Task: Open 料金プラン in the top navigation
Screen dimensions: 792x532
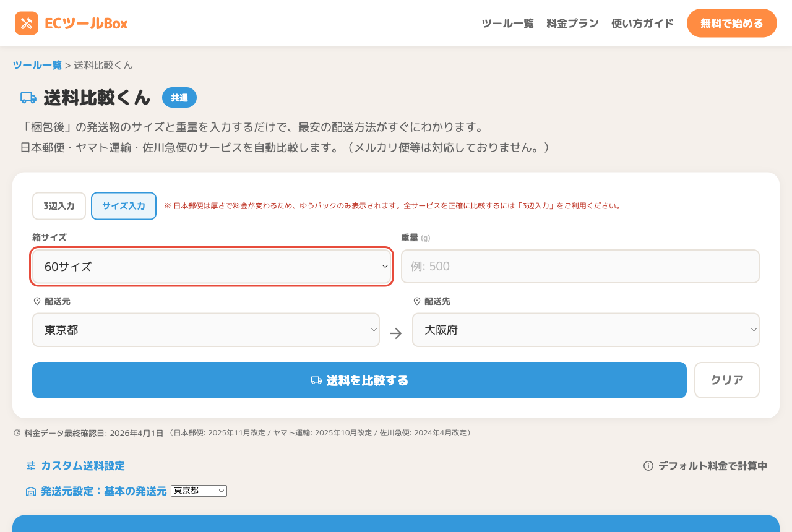Action: point(572,24)
